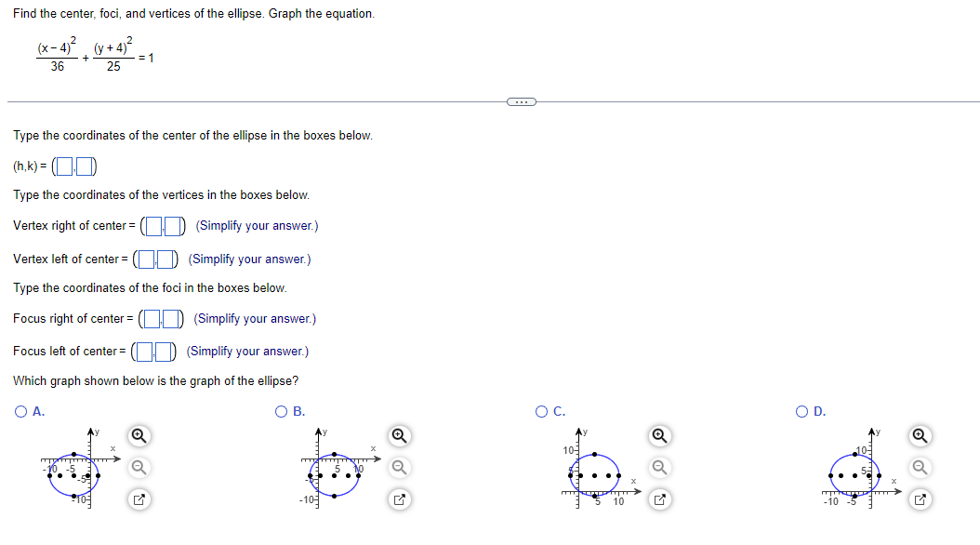Open graph D in enlarged view
This screenshot has height=545, width=980.
(x=920, y=499)
